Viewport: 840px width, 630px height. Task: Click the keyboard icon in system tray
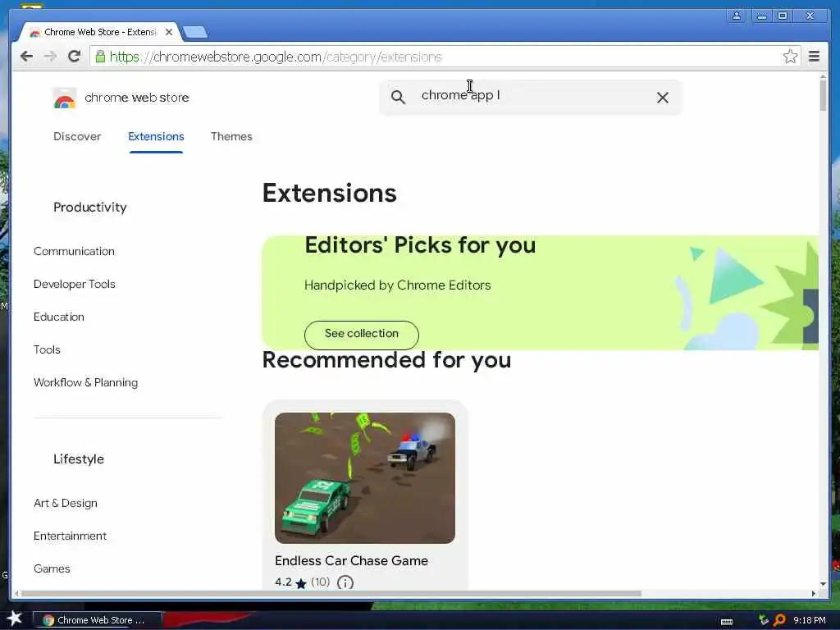tap(727, 621)
